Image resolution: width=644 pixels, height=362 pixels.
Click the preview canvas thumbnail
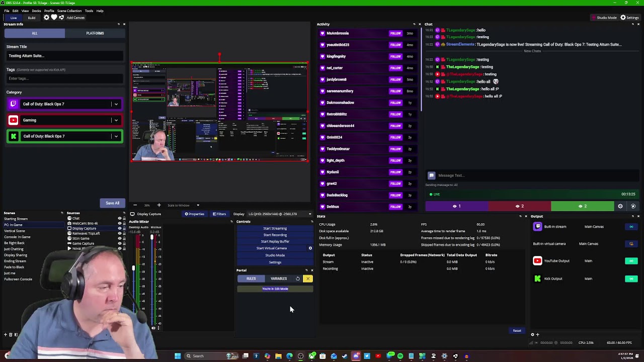pos(220,112)
